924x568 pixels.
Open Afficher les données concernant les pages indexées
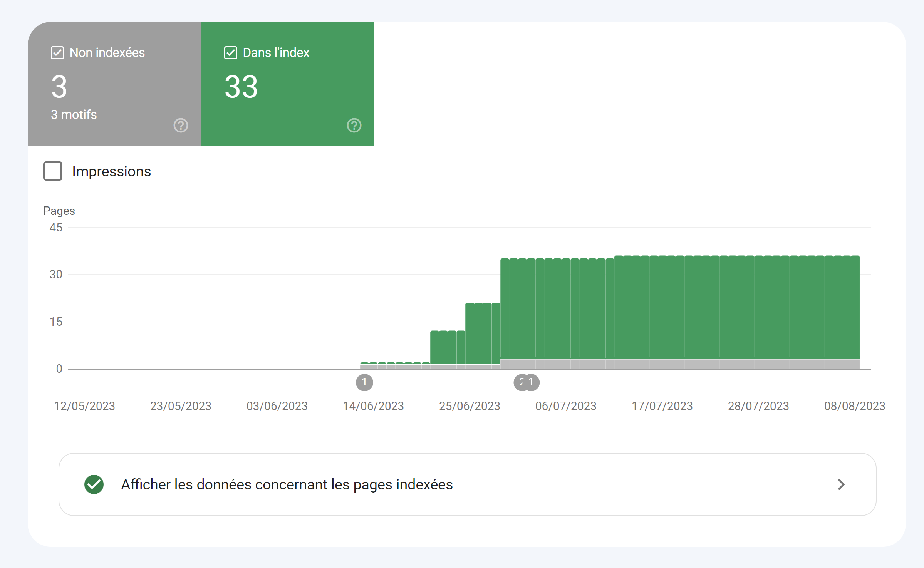(287, 484)
